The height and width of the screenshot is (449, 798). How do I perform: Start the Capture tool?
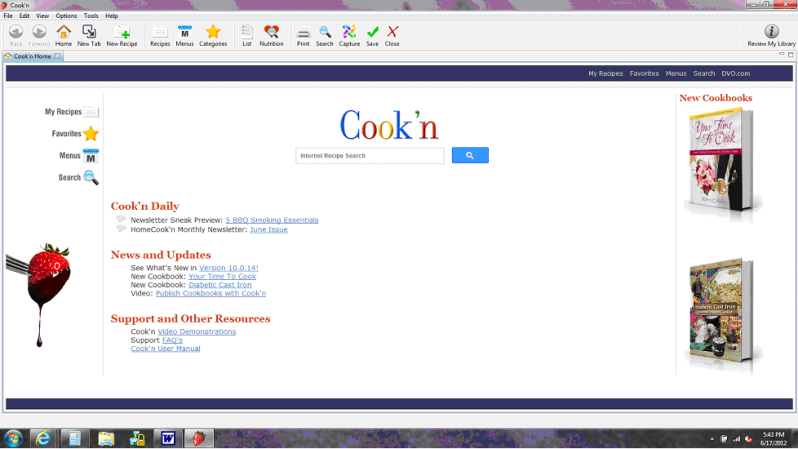pyautogui.click(x=349, y=35)
